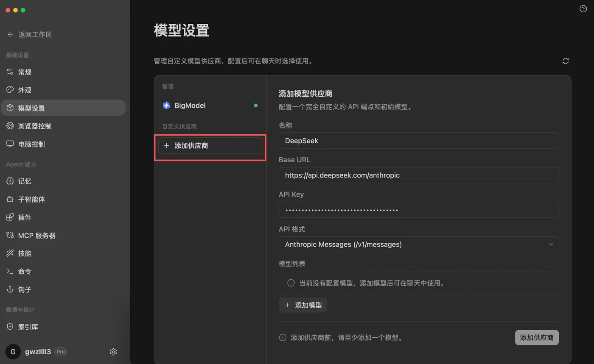The height and width of the screenshot is (364, 594).
Task: Click the 子智能体 robot icon
Action: (10, 199)
